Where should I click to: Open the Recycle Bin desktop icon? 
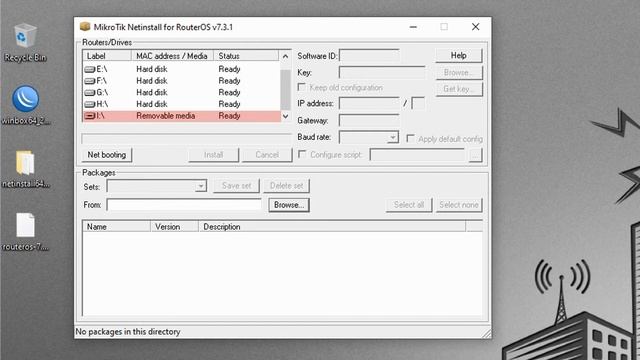pos(25,42)
